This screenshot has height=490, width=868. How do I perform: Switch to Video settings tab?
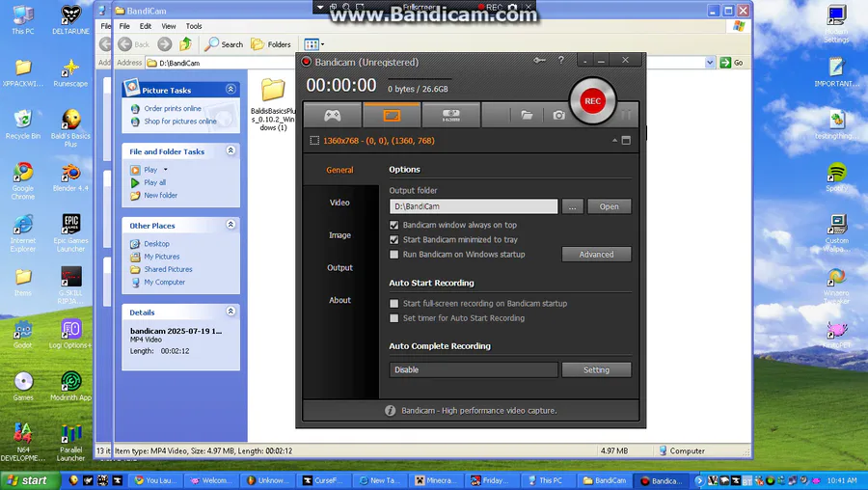point(339,203)
